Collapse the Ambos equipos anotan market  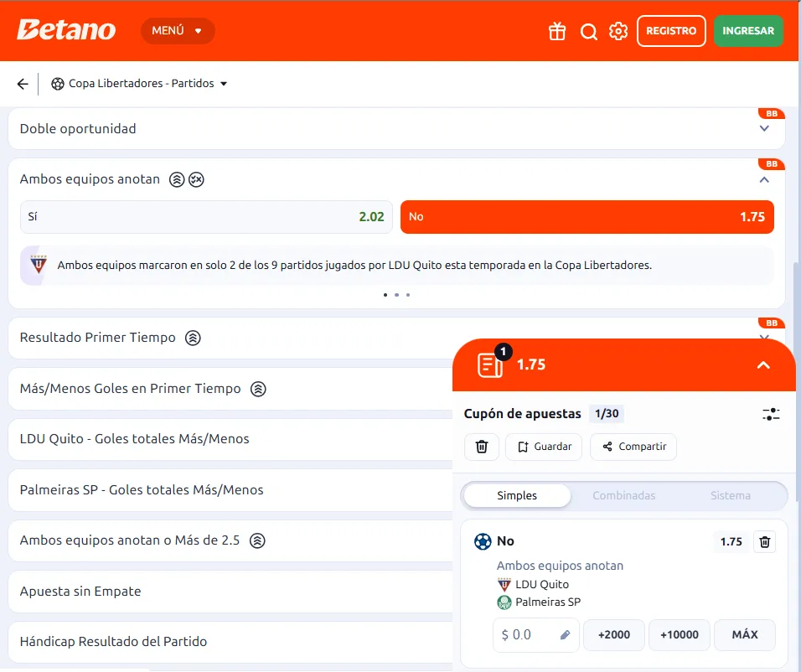pos(764,179)
